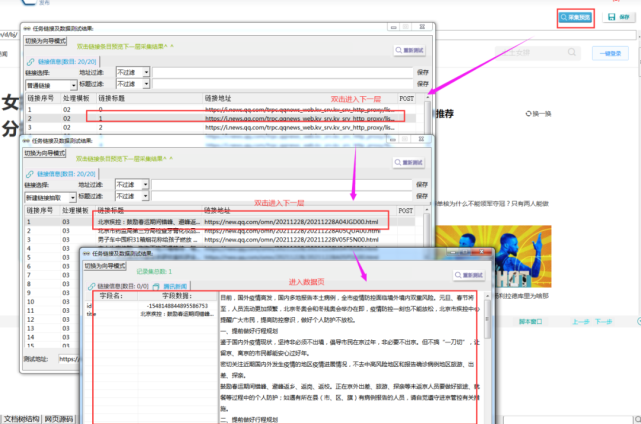Screen dimensions: 641x424
Task: Click the 采集预览 preview button with magnifier
Action: [x=576, y=17]
